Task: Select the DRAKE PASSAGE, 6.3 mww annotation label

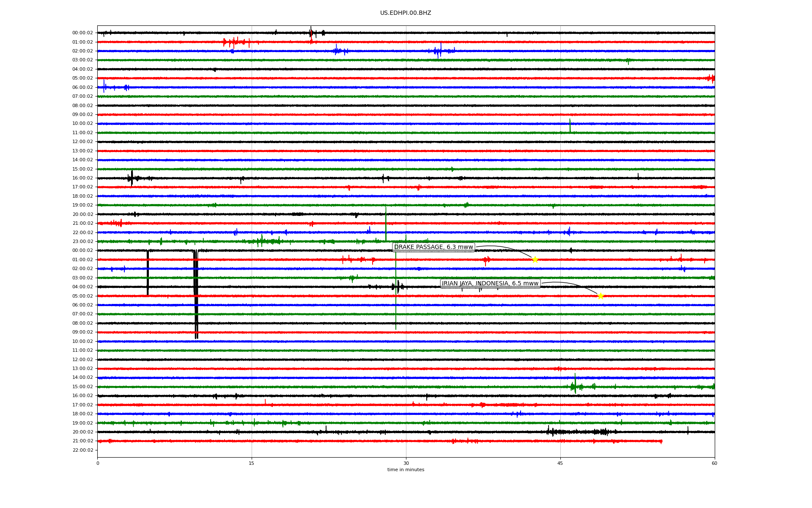Action: pyautogui.click(x=433, y=247)
